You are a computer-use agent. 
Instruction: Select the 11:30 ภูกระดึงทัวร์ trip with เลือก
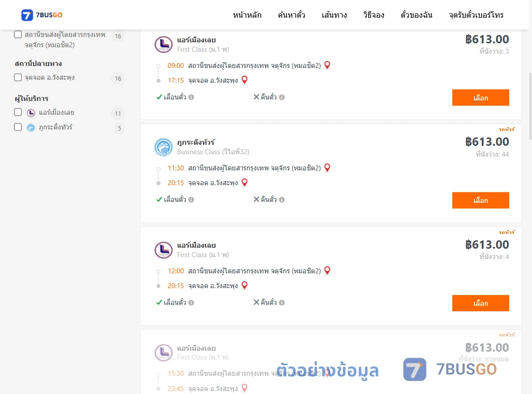[480, 200]
